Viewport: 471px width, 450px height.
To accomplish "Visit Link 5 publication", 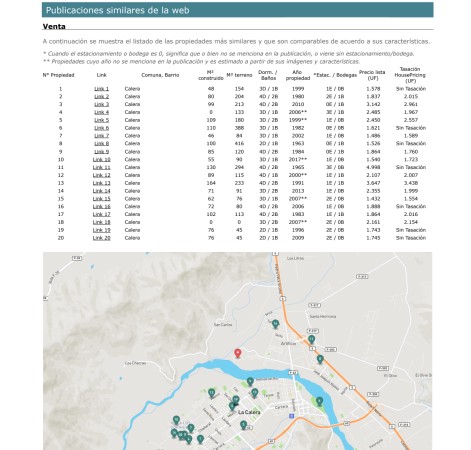I will pos(101,120).
